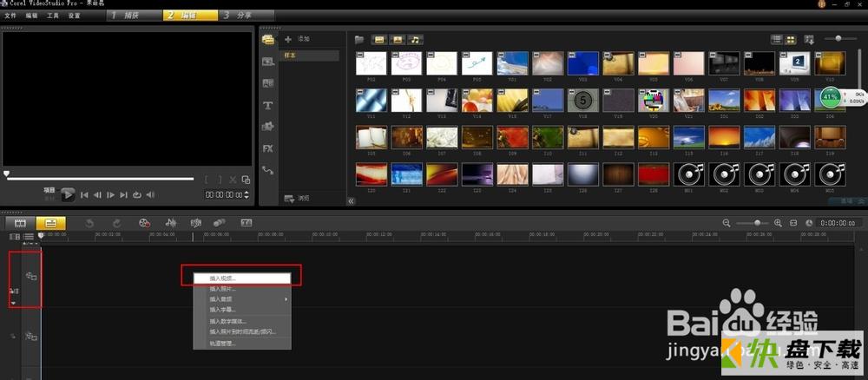Click the 添加 add folder button

pos(297,39)
